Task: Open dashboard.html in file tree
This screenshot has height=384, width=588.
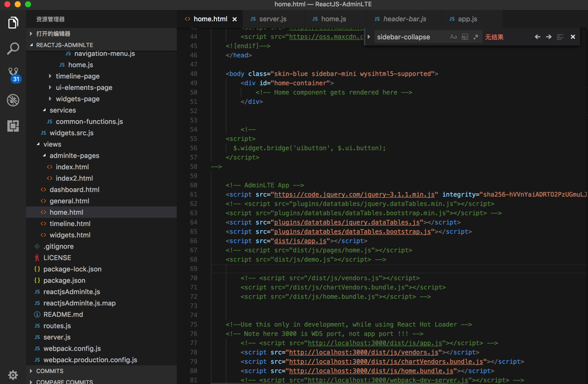Action: pos(74,189)
